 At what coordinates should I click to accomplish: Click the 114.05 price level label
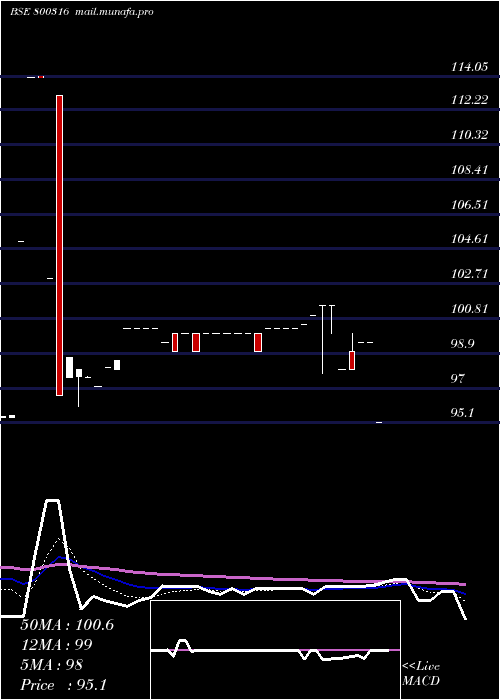click(x=469, y=67)
